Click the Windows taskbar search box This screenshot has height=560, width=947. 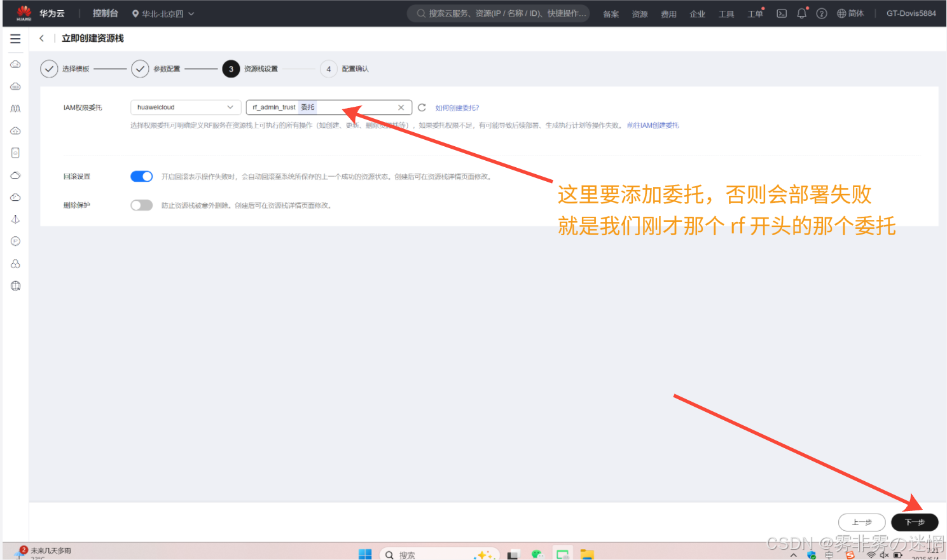pos(439,555)
